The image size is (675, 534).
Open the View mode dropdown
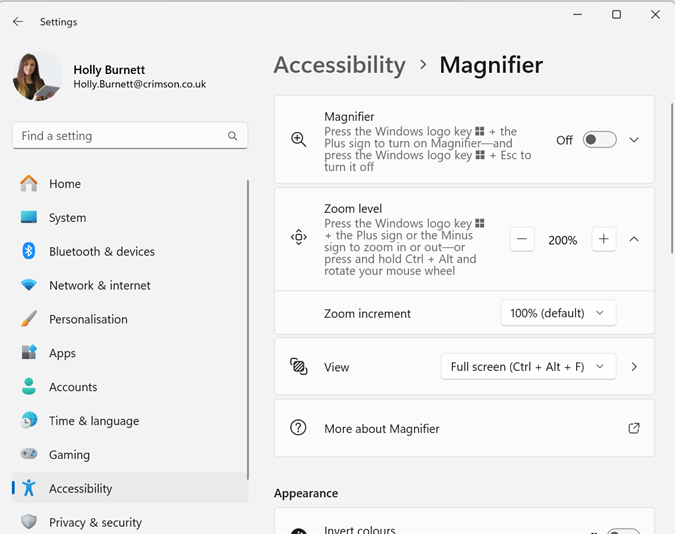coord(528,367)
